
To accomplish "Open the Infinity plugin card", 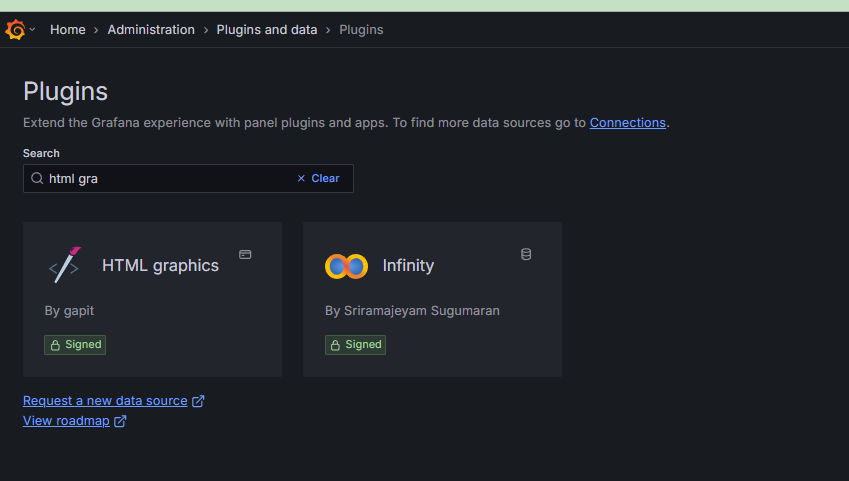I will (432, 299).
